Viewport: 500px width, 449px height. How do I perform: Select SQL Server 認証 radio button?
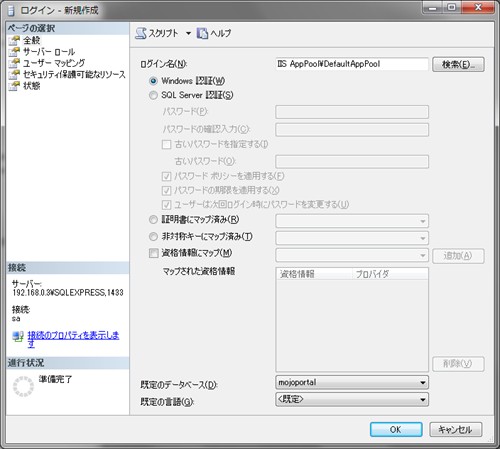tap(153, 95)
